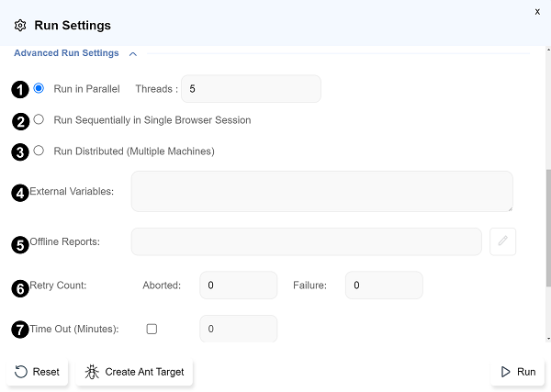Focus the External Variables text area
Viewport: 551px width, 392px height.
321,191
